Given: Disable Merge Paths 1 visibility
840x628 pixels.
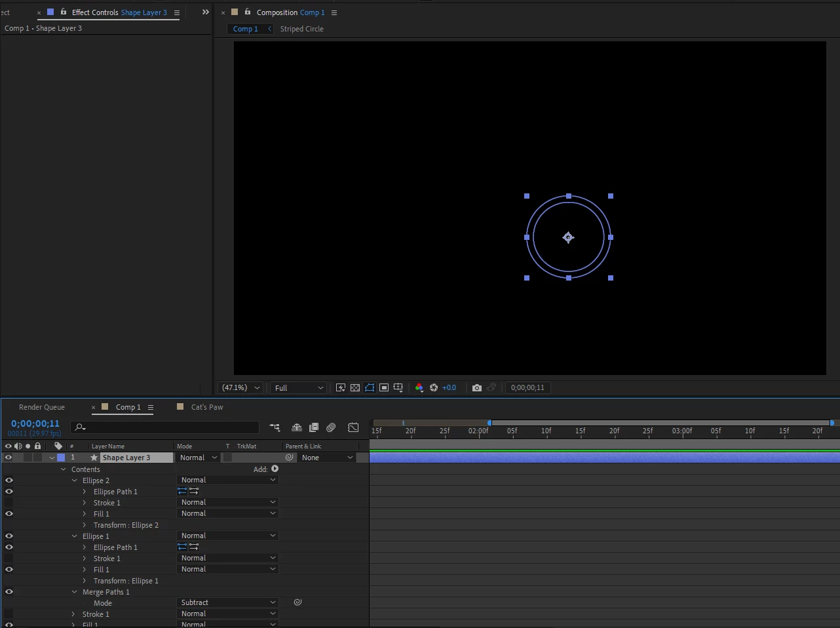Looking at the screenshot, I should point(9,591).
